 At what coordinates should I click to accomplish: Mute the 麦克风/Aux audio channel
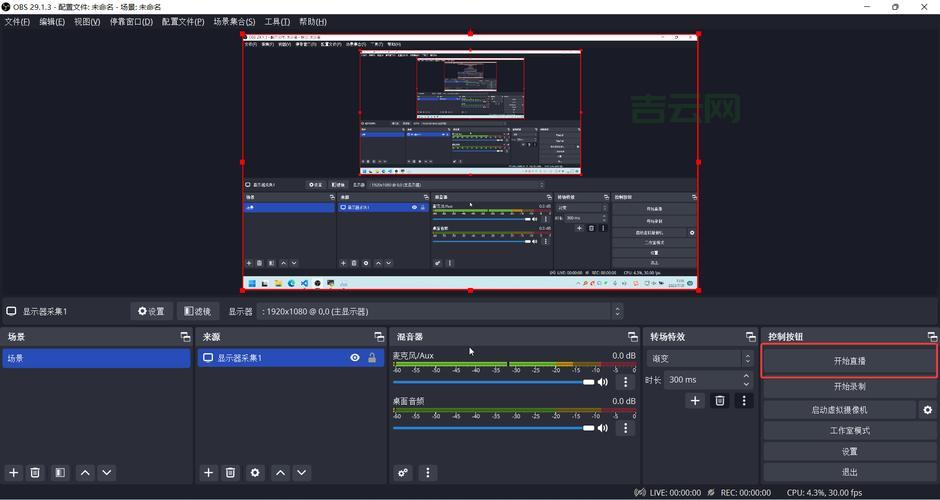tap(602, 382)
